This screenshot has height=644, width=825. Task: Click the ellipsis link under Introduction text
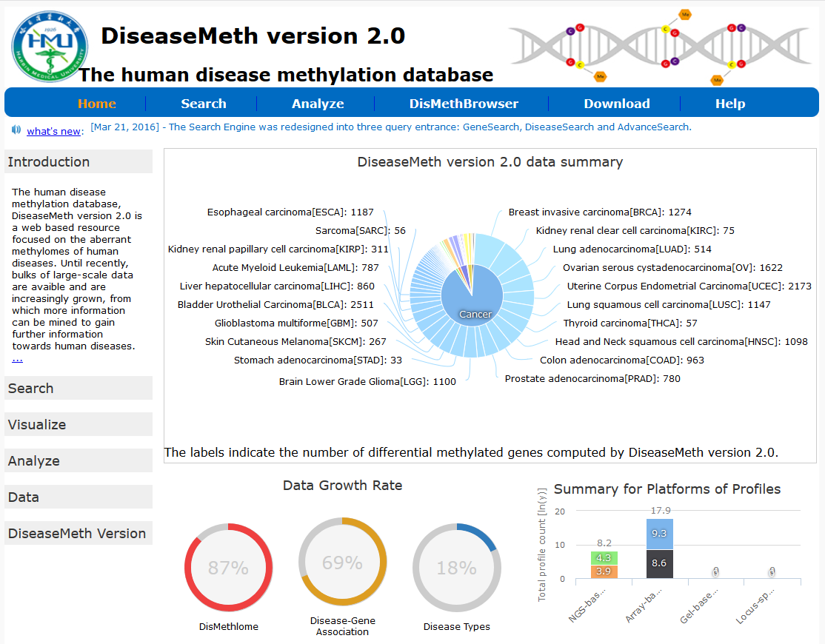click(17, 358)
